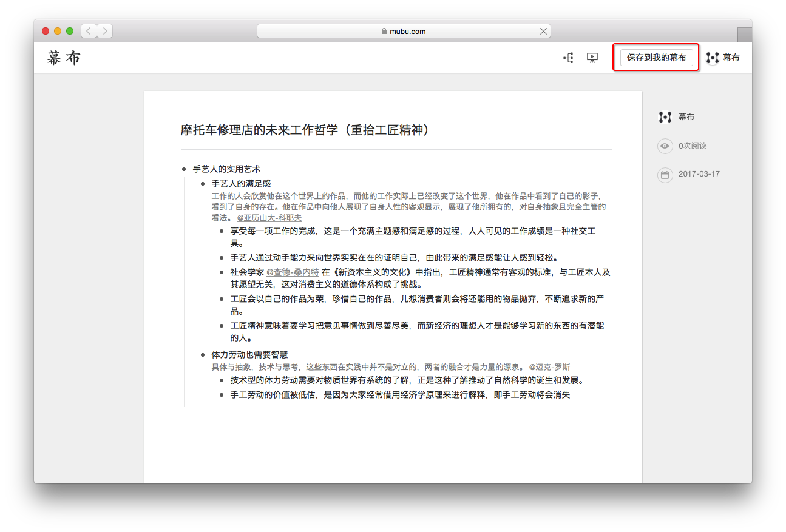This screenshot has height=532, width=786.
Task: Open the @亚历山大-科耶夫 mention link
Action: pyautogui.click(x=269, y=218)
